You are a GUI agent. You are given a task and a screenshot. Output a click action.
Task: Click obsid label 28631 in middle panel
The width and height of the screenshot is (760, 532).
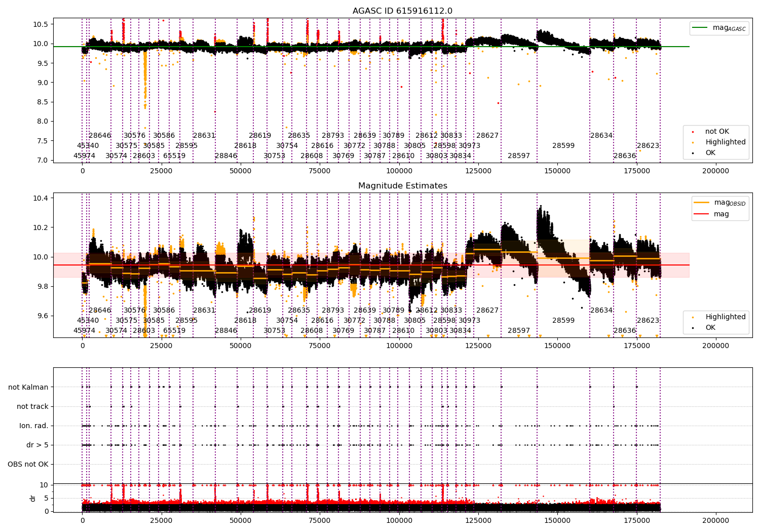(204, 310)
